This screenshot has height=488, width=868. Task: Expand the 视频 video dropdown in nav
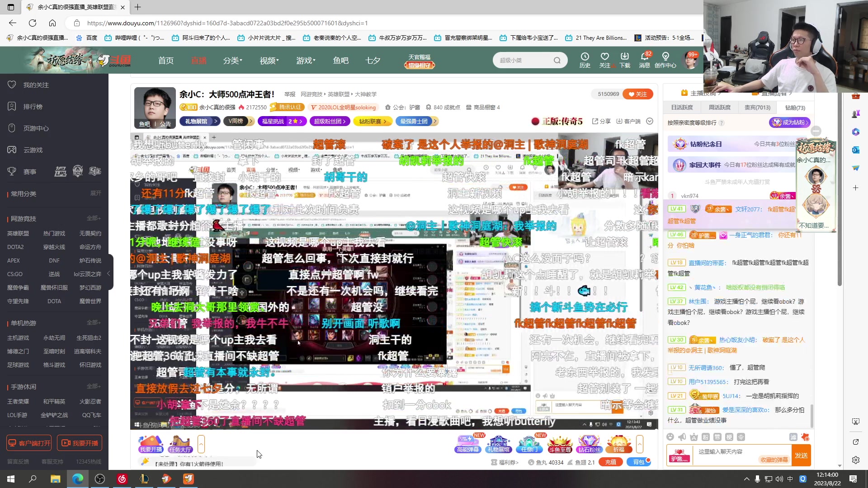tap(269, 60)
